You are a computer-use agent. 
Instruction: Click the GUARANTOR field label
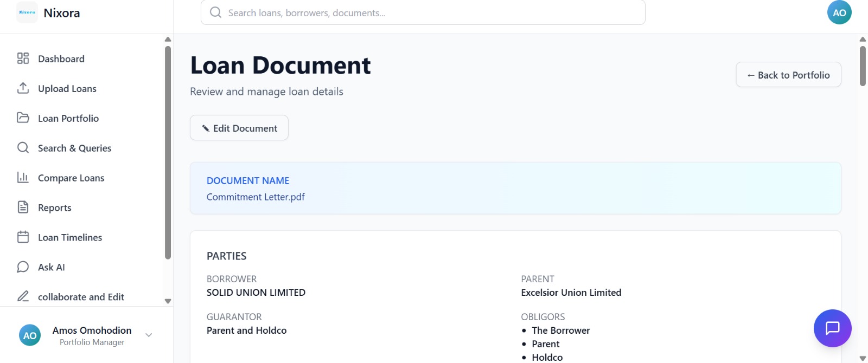coord(234,317)
